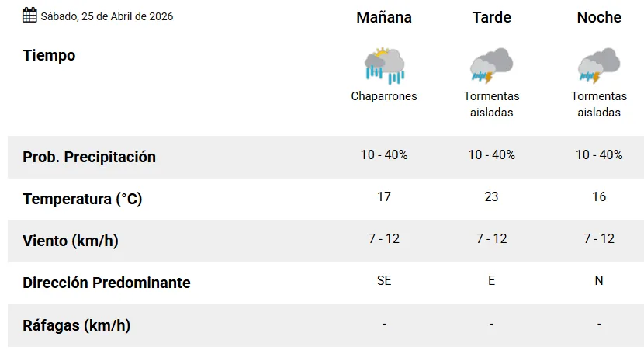644x354 pixels.
Task: Click the Tarde temperature value 23
Action: tap(491, 196)
